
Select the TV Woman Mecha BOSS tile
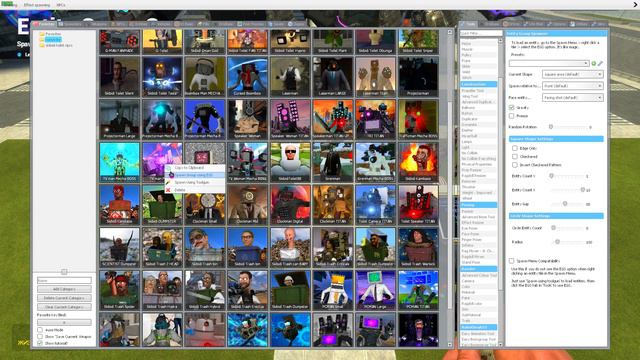(x=247, y=162)
